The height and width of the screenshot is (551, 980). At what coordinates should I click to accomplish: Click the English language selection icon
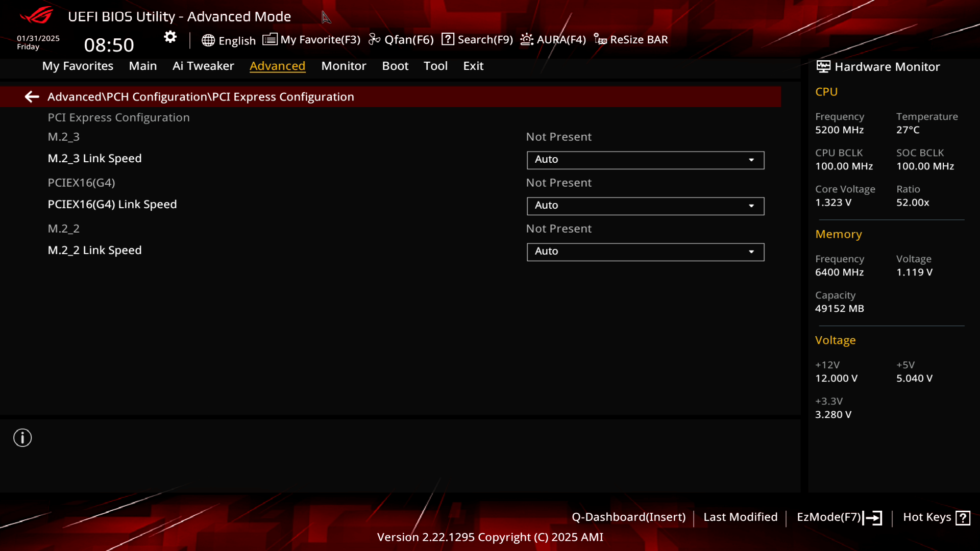pyautogui.click(x=207, y=39)
